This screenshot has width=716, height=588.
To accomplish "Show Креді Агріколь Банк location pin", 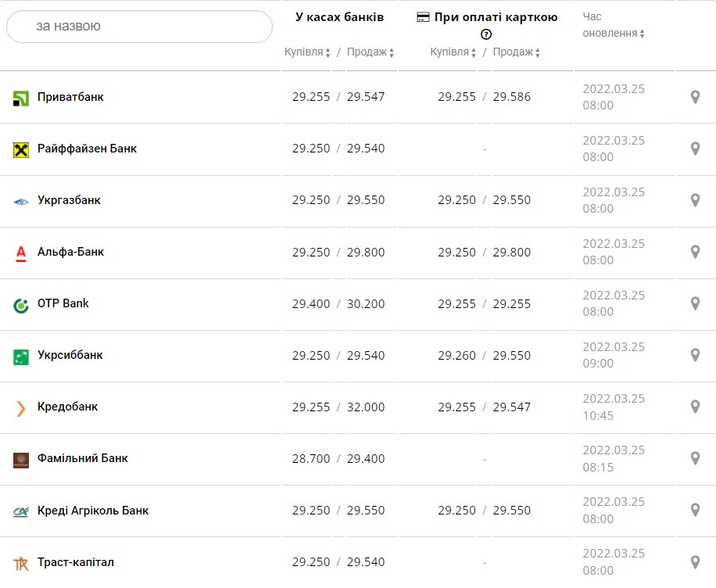I will click(x=695, y=510).
